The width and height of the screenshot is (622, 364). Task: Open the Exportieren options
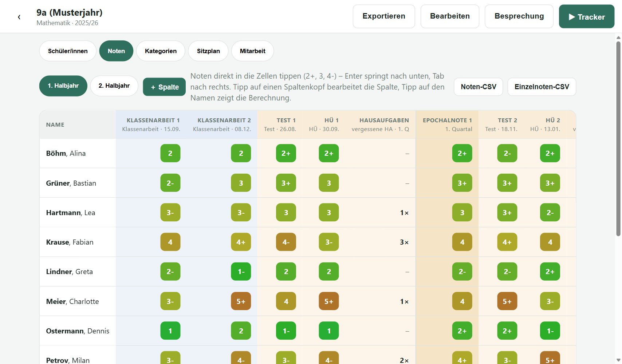[384, 16]
